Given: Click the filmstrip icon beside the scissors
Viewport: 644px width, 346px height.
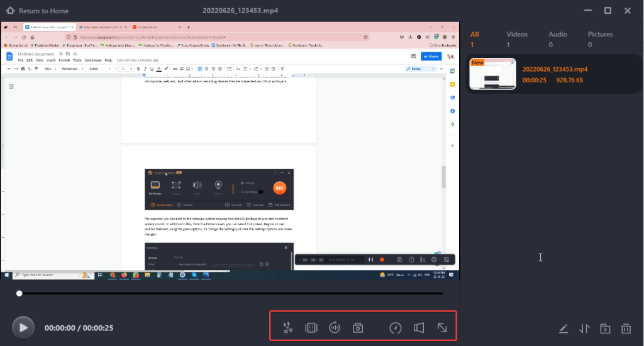Looking at the screenshot, I should [x=311, y=327].
